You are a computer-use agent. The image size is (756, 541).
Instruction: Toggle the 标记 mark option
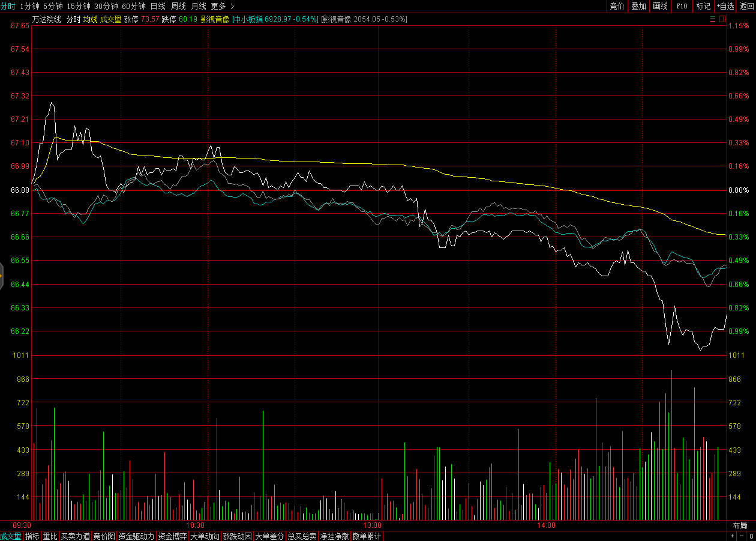tap(703, 6)
